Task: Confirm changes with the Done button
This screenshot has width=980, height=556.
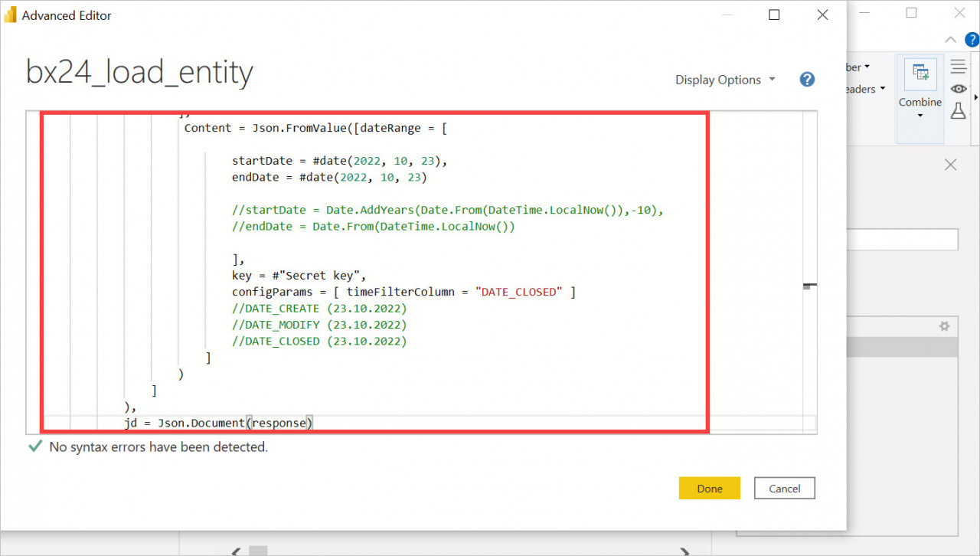Action: [x=709, y=488]
